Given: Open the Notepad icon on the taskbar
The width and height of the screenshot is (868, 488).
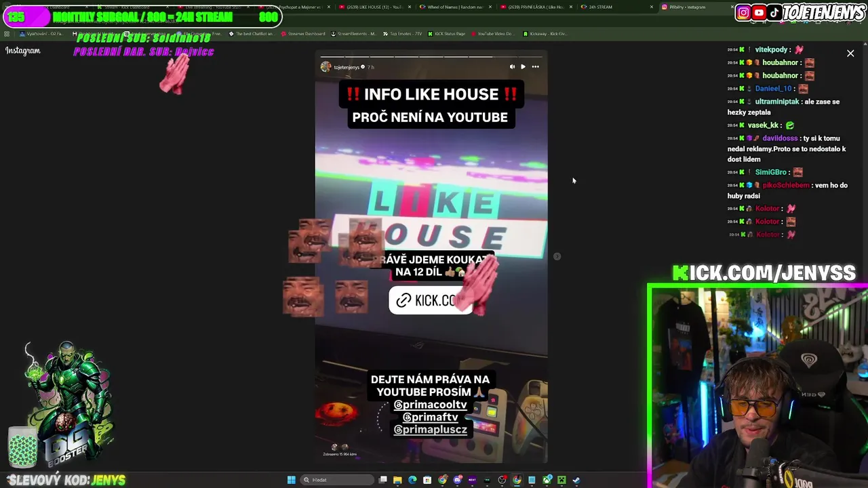Looking at the screenshot, I should point(532,480).
